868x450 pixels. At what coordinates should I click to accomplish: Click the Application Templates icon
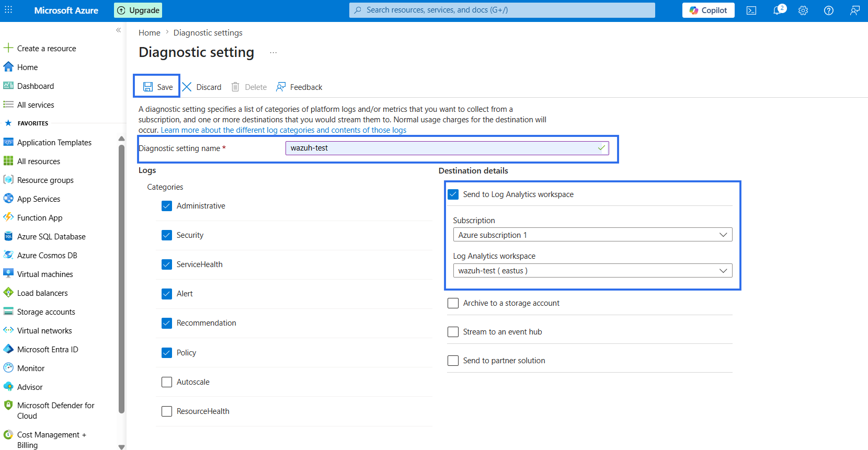(x=8, y=142)
